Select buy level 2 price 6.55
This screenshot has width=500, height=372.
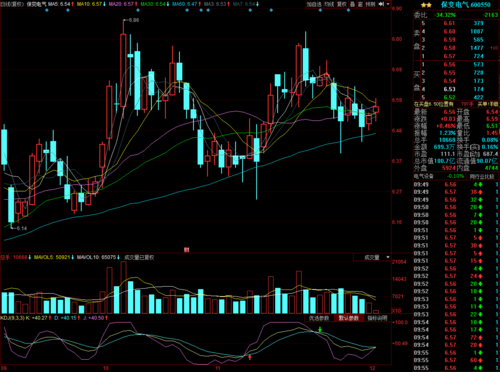pyautogui.click(x=449, y=73)
